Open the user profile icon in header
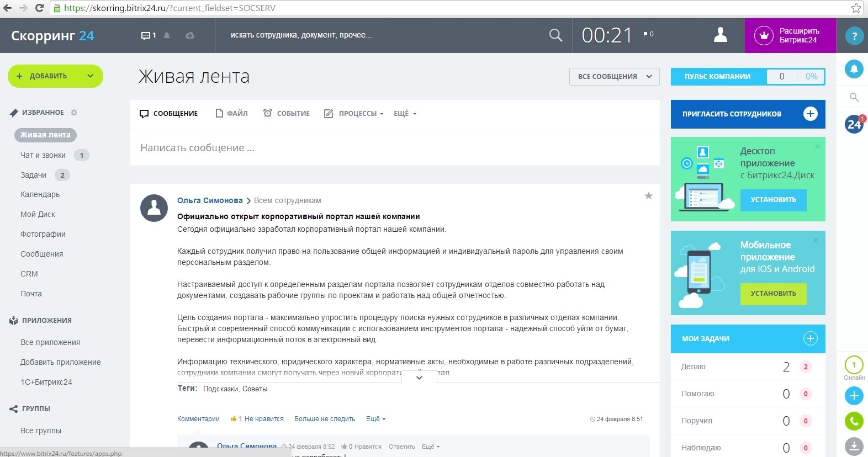Image resolution: width=868 pixels, height=457 pixels. (720, 35)
